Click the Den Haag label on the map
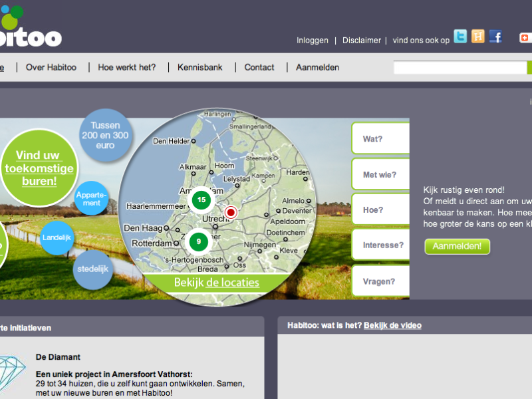532x399 pixels. point(143,228)
